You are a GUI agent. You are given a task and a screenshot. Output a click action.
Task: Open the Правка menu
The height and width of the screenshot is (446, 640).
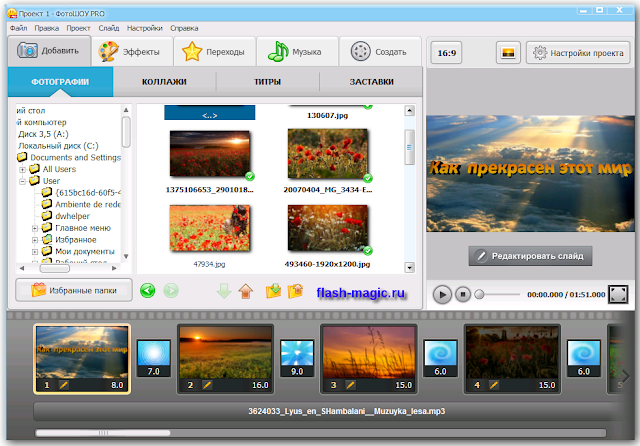[47, 28]
